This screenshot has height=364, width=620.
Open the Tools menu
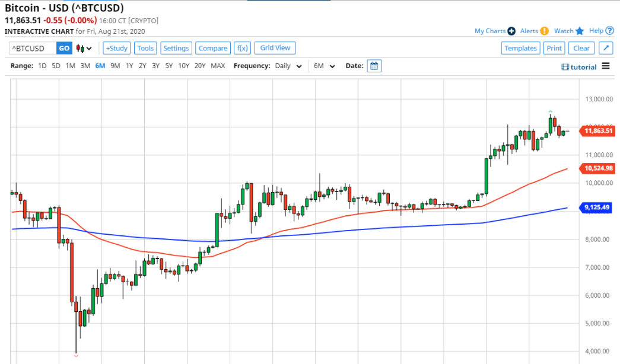click(x=145, y=49)
